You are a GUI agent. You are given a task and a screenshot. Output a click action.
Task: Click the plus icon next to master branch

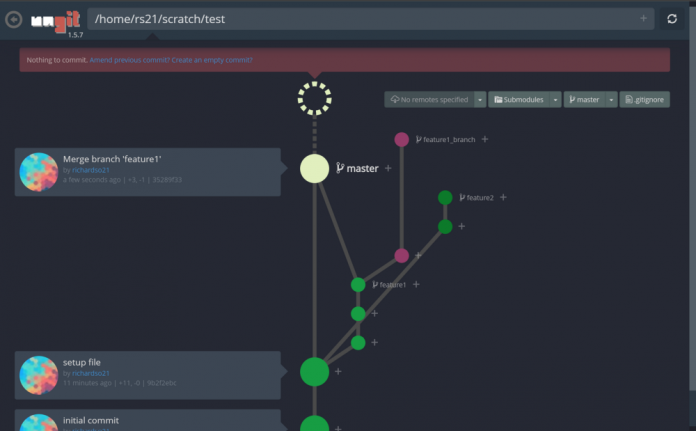coord(388,168)
